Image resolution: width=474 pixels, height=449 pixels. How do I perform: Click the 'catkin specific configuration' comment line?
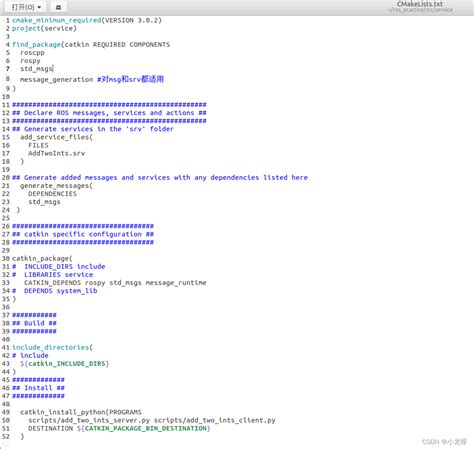click(83, 234)
